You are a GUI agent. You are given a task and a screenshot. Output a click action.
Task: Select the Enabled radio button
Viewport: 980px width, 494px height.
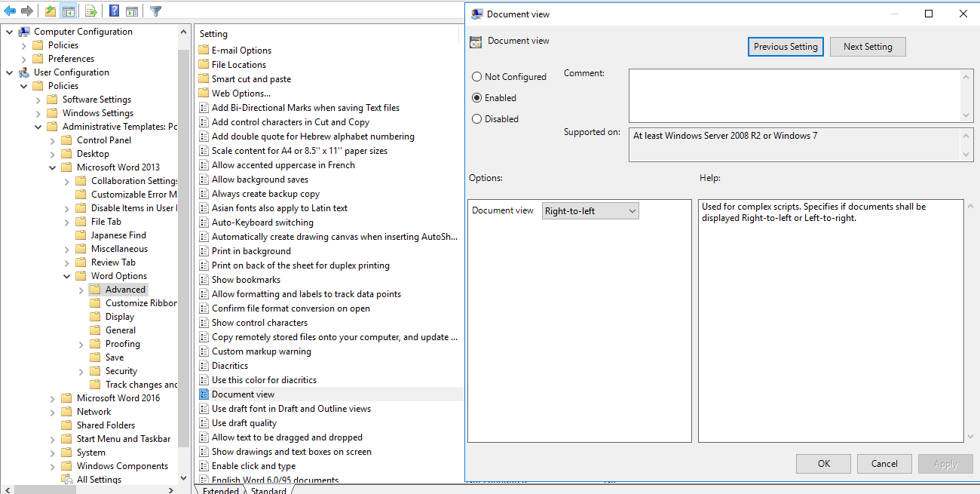pos(476,98)
